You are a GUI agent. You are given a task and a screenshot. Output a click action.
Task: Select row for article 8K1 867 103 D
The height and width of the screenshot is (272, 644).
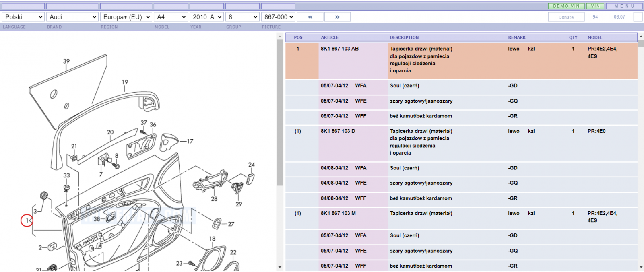461,142
